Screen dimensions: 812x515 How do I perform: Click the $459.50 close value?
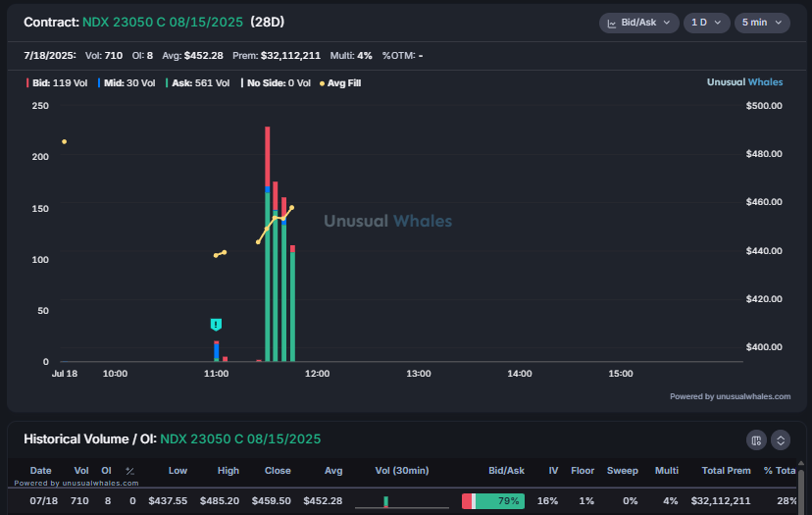pyautogui.click(x=271, y=501)
